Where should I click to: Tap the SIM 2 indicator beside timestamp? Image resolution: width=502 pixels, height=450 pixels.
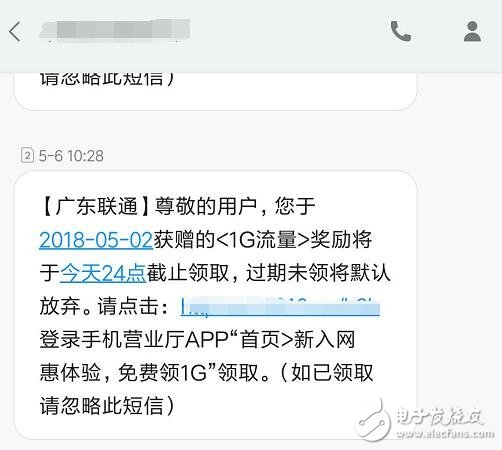[27, 155]
